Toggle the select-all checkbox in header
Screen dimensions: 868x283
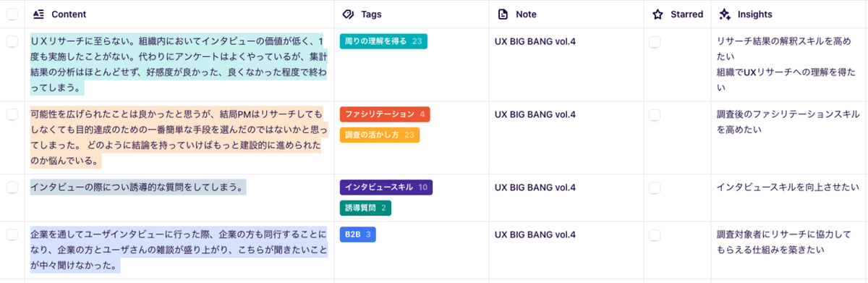pyautogui.click(x=12, y=14)
